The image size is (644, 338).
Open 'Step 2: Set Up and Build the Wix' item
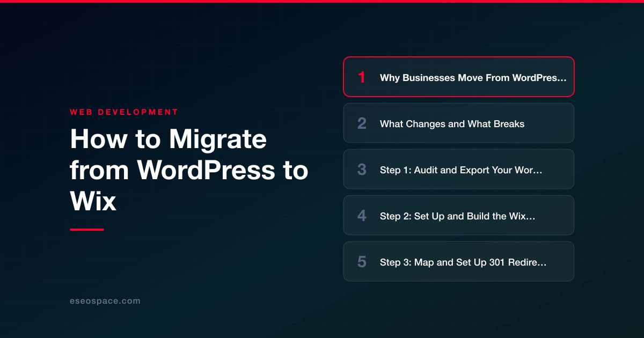(x=459, y=215)
